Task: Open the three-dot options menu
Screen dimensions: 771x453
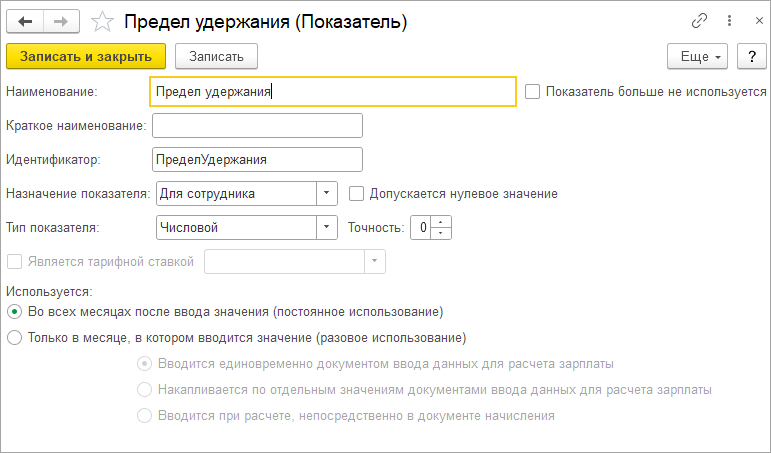Action: [729, 21]
